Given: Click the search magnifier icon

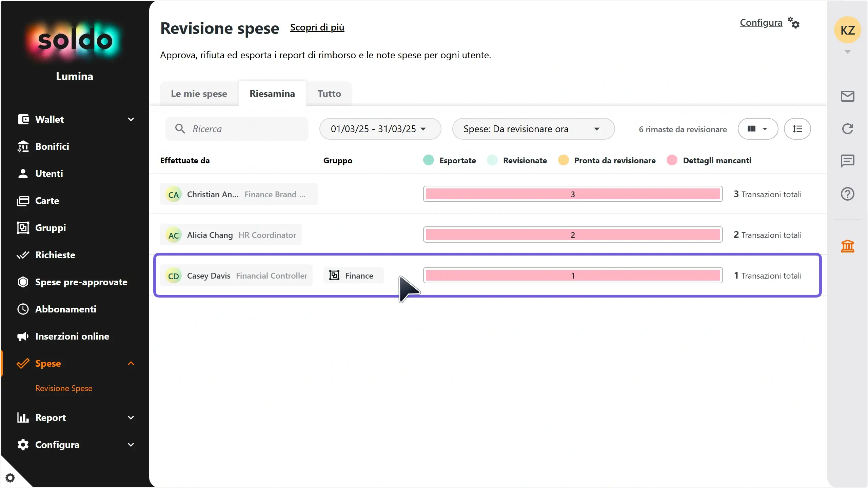Looking at the screenshot, I should [180, 129].
